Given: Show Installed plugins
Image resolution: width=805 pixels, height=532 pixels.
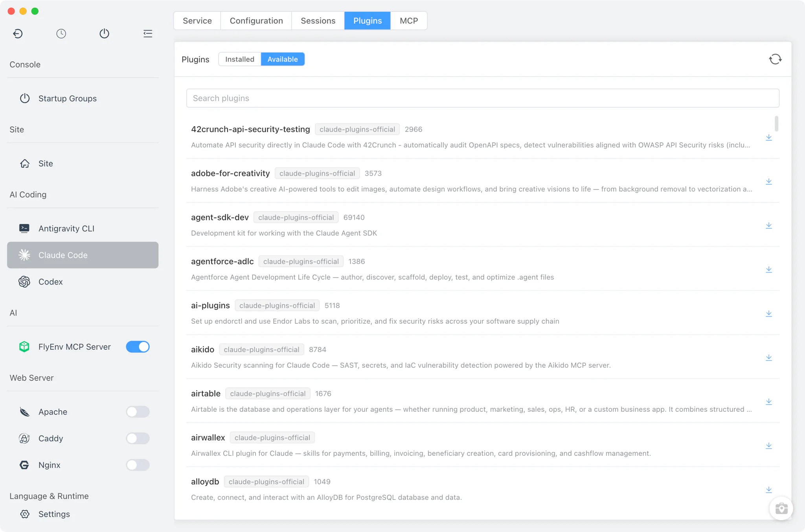Looking at the screenshot, I should pos(240,59).
